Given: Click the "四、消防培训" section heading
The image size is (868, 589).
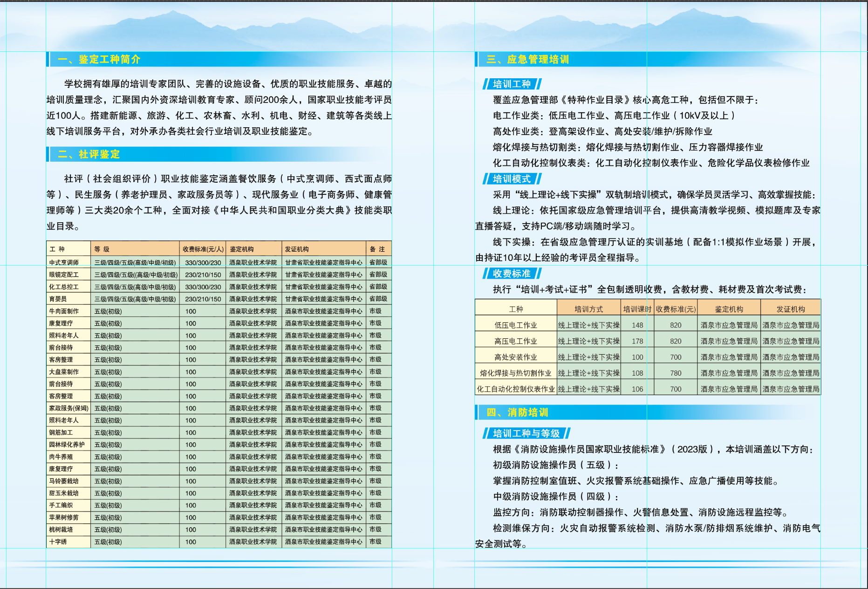Looking at the screenshot, I should (517, 412).
